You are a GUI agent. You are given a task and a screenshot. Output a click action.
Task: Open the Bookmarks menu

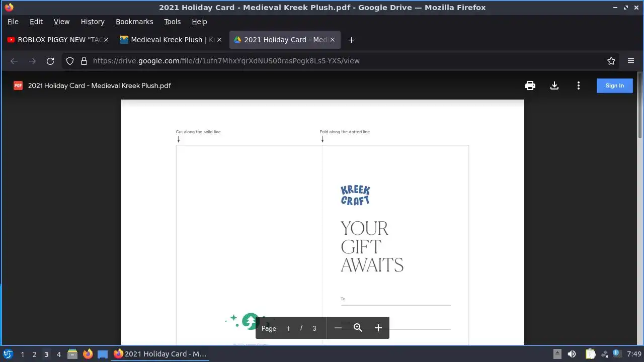134,22
